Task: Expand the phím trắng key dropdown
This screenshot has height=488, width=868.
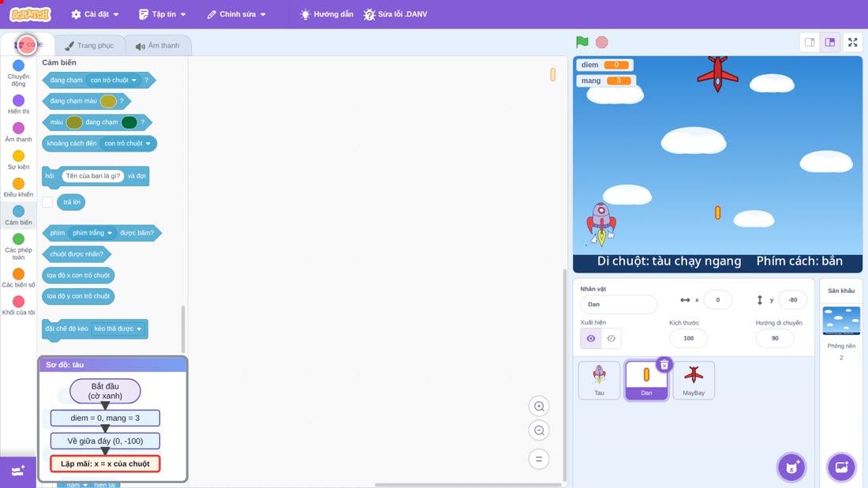Action: pyautogui.click(x=92, y=233)
